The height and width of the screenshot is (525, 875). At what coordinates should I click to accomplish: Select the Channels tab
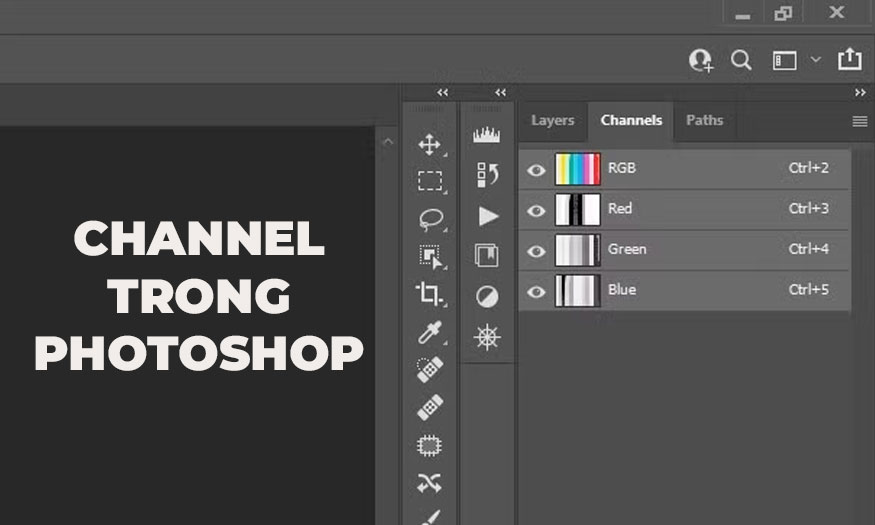point(631,121)
